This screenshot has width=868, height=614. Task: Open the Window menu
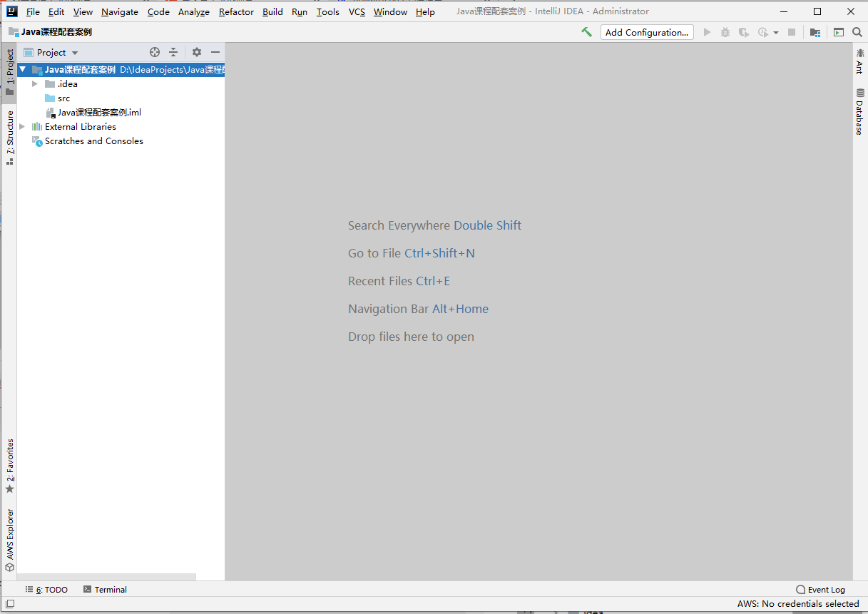tap(390, 12)
